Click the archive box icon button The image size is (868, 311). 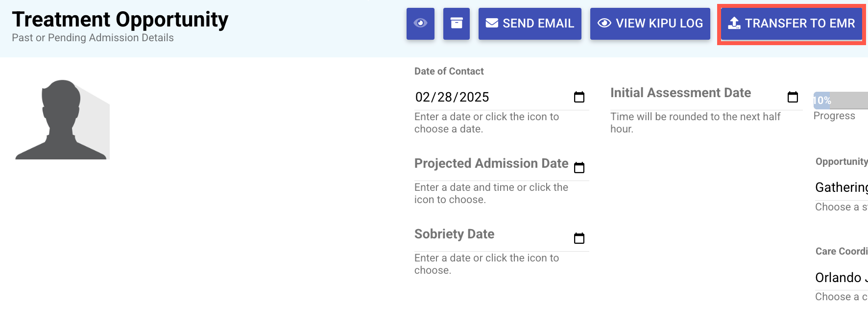pos(457,24)
